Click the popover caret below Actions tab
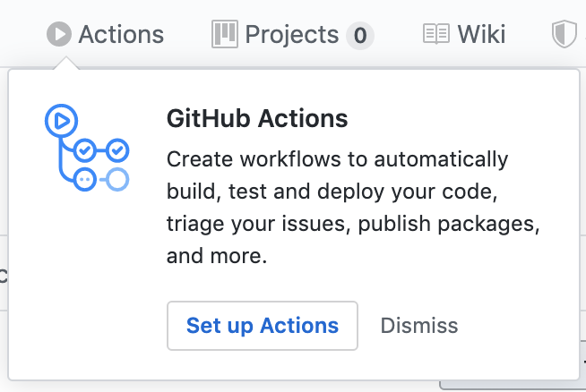Screen dimensions: 586x392 65,64
